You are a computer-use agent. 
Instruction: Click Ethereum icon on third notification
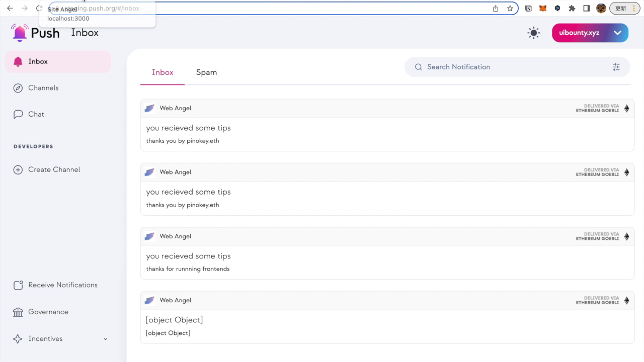(626, 236)
